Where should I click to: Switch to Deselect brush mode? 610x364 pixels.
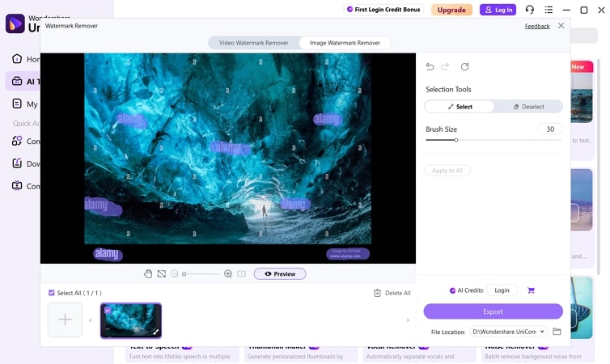528,107
